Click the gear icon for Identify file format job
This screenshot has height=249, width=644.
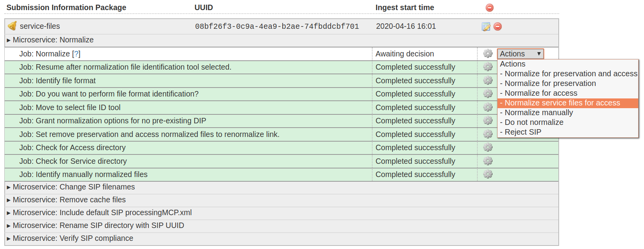coord(487,81)
